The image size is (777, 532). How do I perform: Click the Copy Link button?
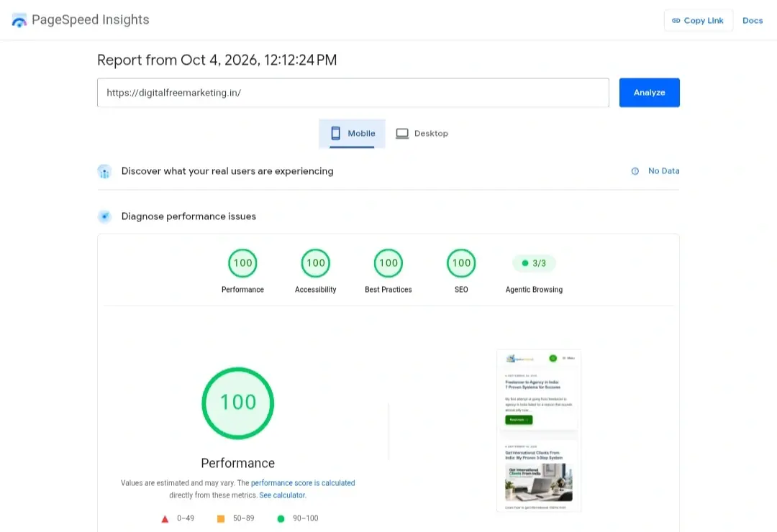[x=698, y=20]
